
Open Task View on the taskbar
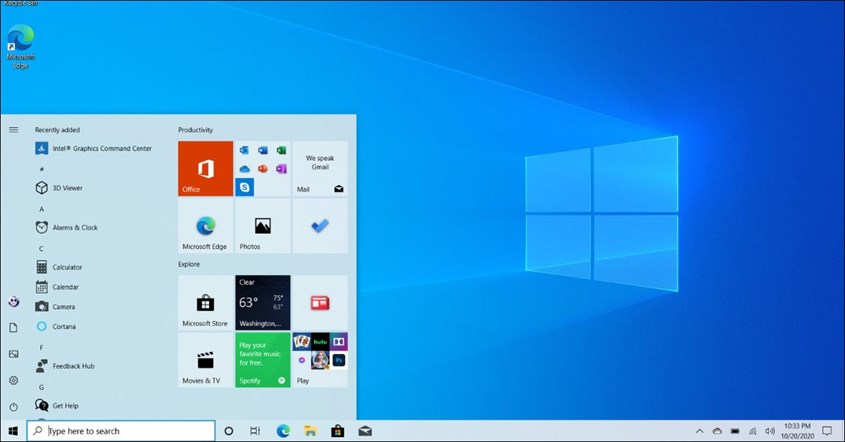point(255,431)
